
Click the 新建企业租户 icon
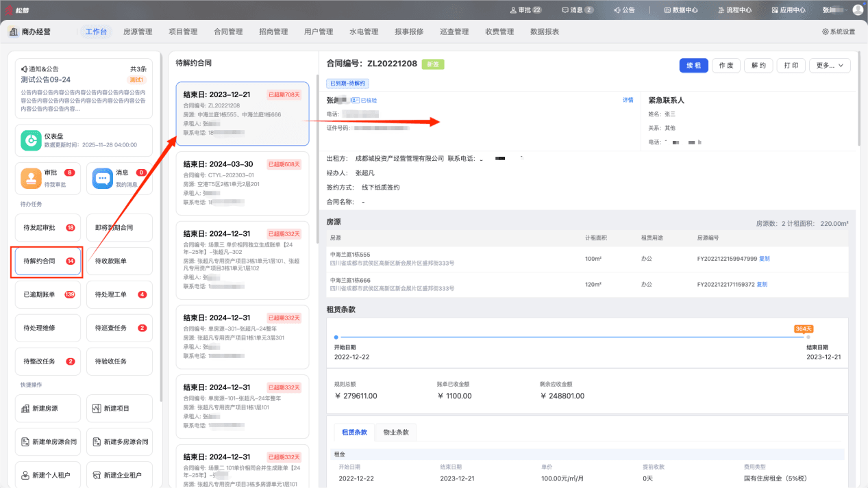coord(97,474)
